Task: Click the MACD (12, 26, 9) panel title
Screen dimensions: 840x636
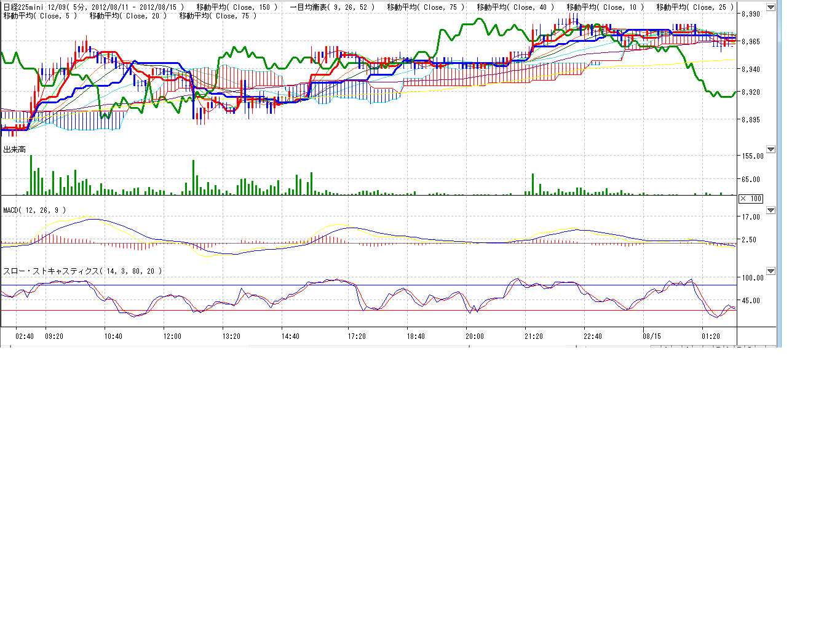Action: point(34,210)
